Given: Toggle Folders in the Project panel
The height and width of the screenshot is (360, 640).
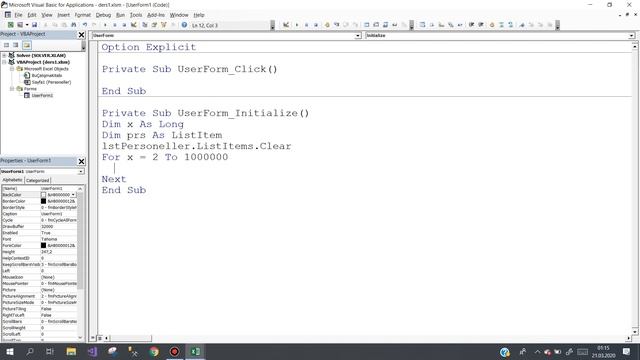Looking at the screenshot, I should 27,45.
